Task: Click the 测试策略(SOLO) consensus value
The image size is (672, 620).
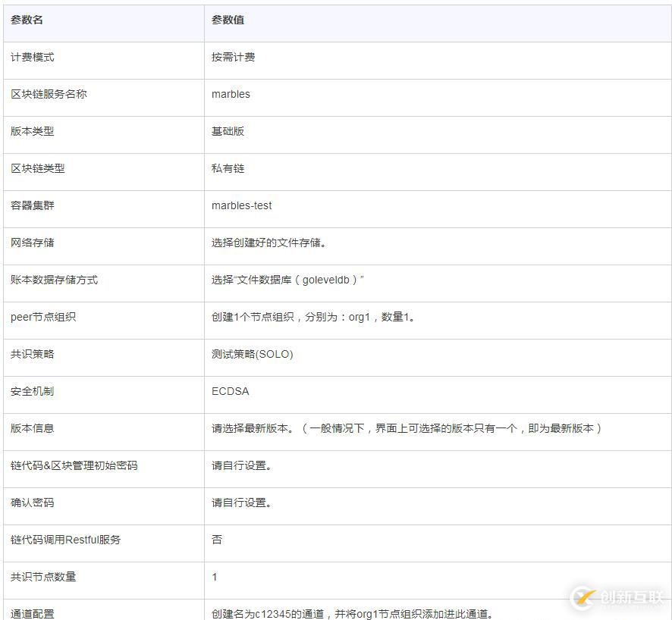Action: pos(250,354)
